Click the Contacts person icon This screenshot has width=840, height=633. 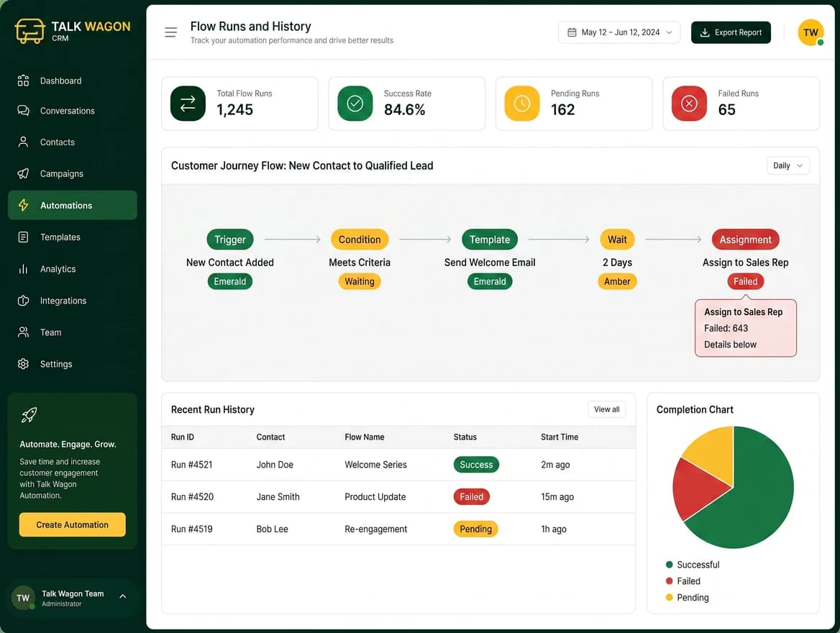point(23,142)
